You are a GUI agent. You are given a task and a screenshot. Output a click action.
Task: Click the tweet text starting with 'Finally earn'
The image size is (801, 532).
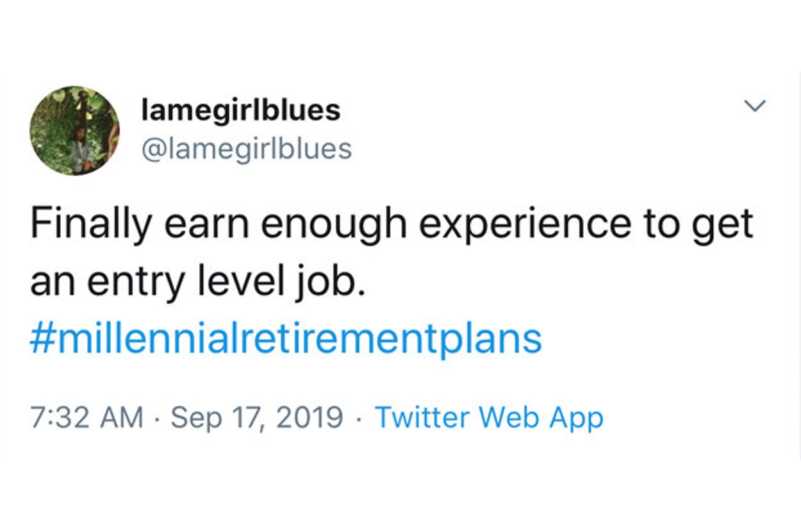391,224
